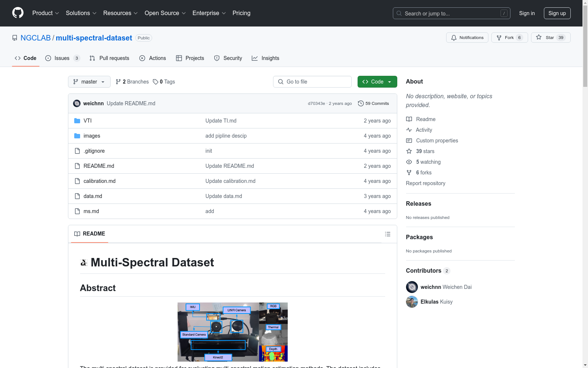Click weichnn avatar in commit bar
Viewport: 588px width, 368px height.
pos(77,103)
